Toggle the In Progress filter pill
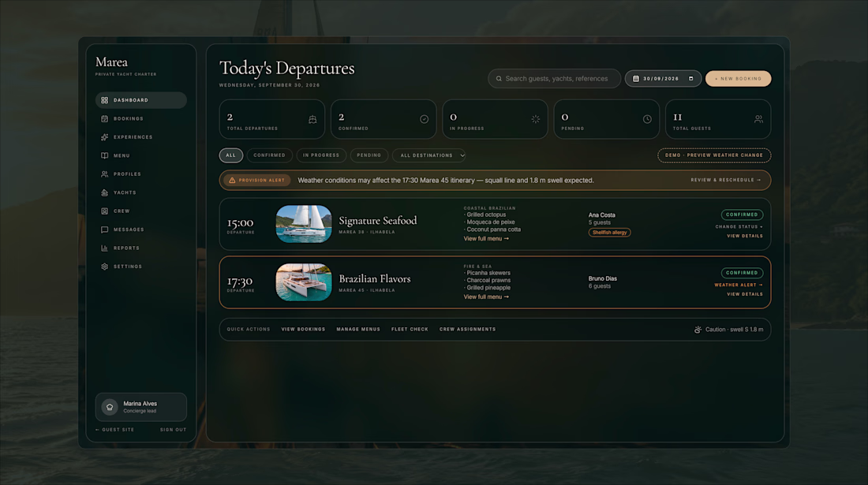Viewport: 868px width, 485px height. [321, 155]
